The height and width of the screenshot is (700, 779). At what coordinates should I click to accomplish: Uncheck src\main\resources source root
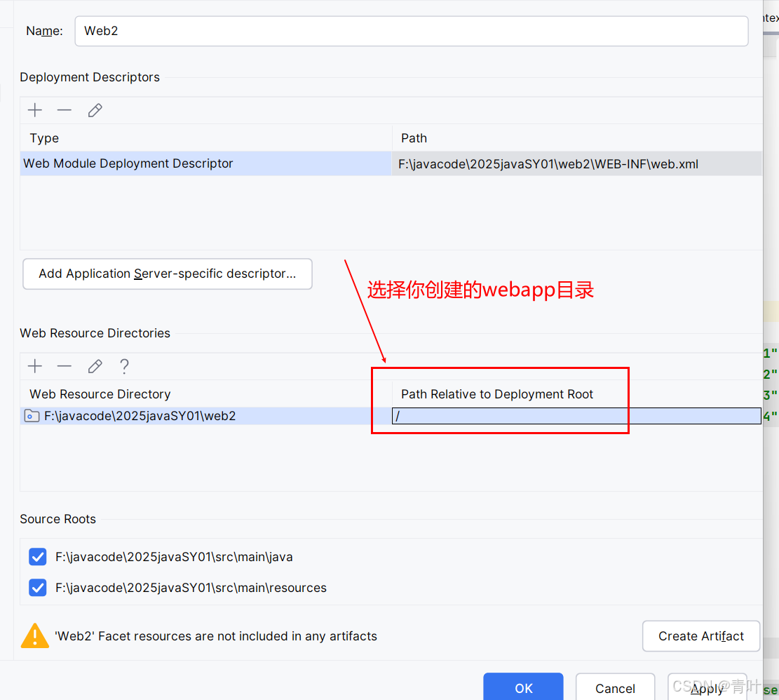38,588
